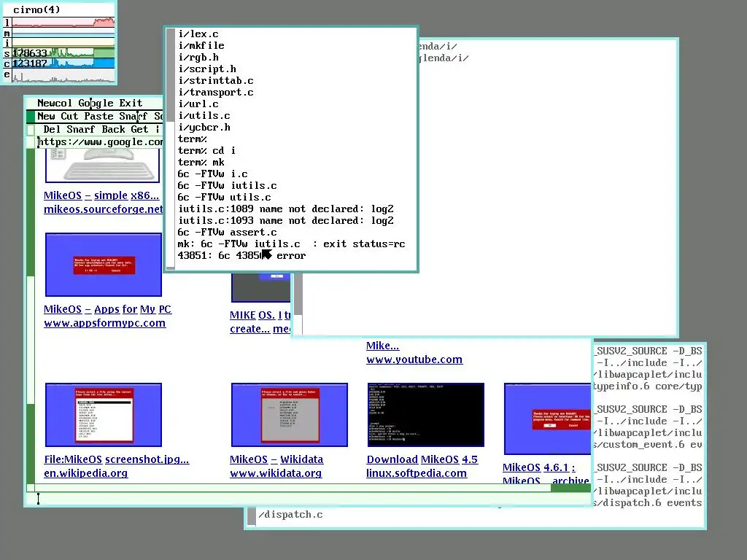Open the www.youtube.com link
This screenshot has width=747, height=560.
click(x=414, y=359)
